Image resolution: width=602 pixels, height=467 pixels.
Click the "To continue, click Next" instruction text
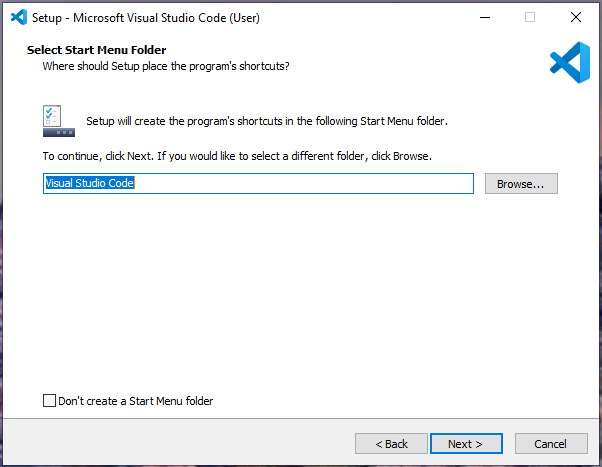point(236,157)
